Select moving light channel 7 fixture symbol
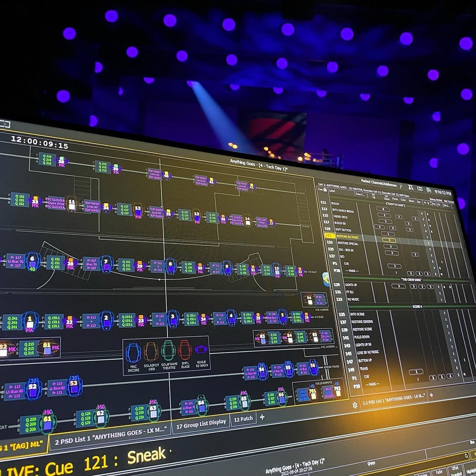 pyautogui.click(x=106, y=264)
